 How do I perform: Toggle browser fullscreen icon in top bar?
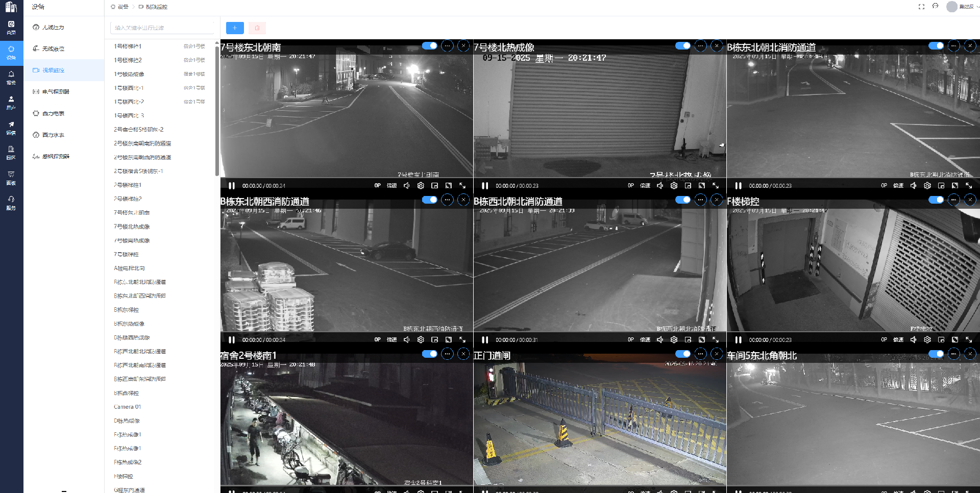921,7
